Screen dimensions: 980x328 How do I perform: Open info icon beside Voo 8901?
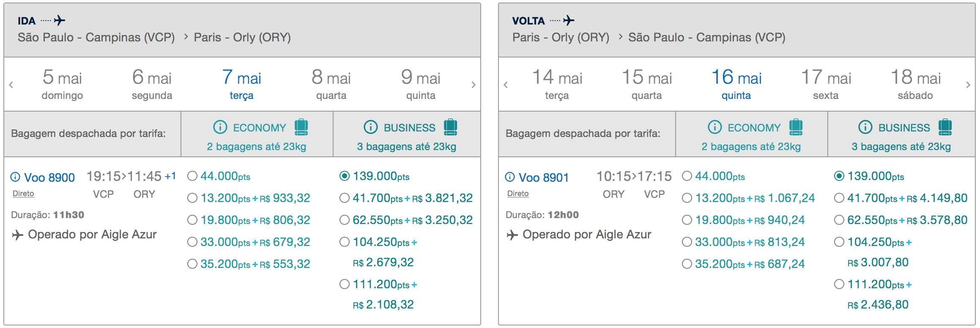click(x=510, y=177)
